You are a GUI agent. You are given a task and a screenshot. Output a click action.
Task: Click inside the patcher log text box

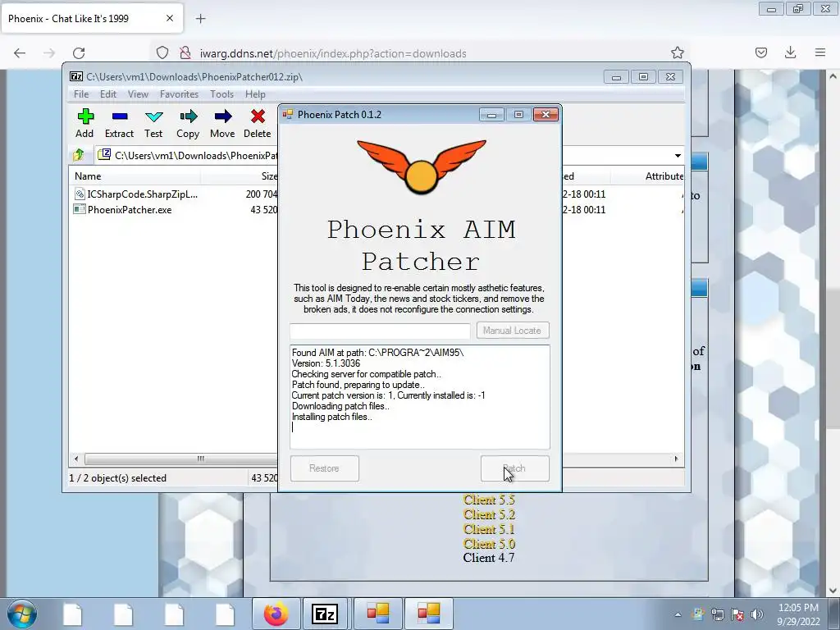pos(420,397)
